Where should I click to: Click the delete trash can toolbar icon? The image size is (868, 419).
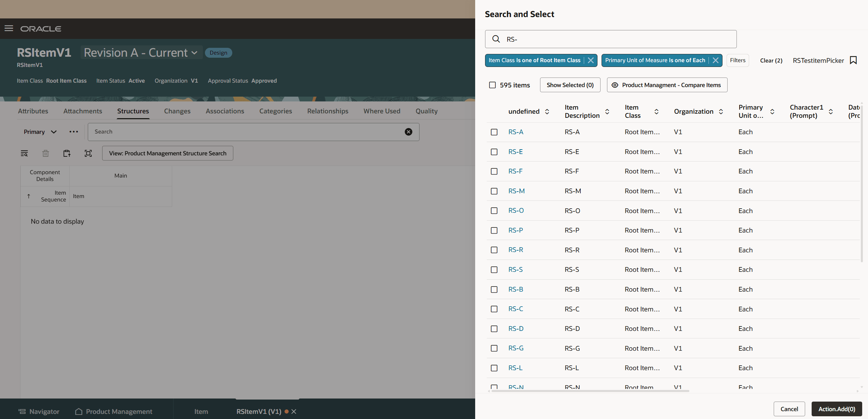(45, 153)
